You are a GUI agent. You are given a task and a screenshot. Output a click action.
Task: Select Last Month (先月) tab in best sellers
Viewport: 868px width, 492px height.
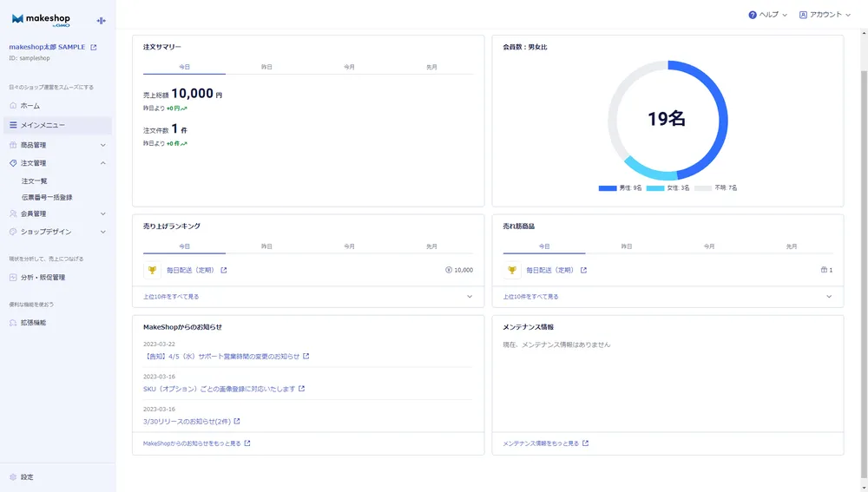tap(791, 246)
